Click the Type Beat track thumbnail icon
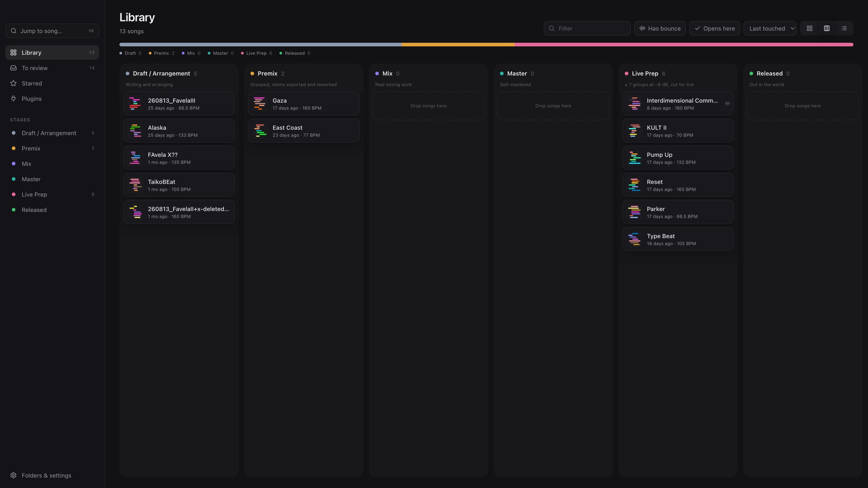The width and height of the screenshot is (868, 488). (634, 239)
